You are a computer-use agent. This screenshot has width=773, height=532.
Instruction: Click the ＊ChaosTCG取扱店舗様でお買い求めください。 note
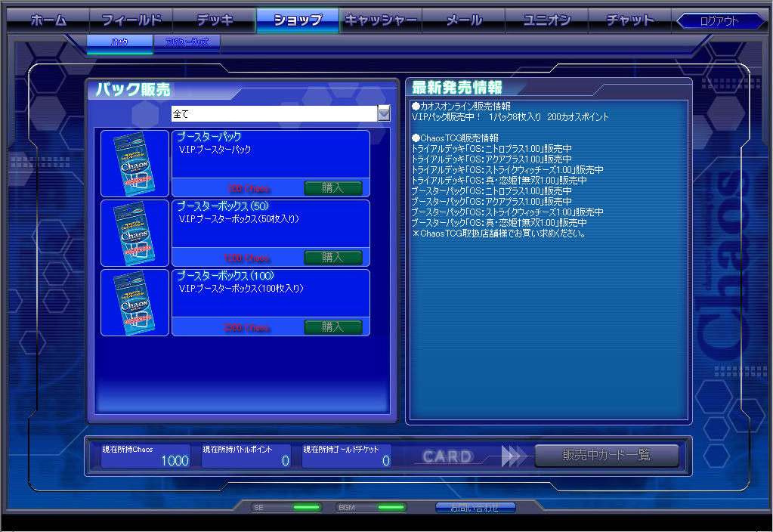click(499, 234)
